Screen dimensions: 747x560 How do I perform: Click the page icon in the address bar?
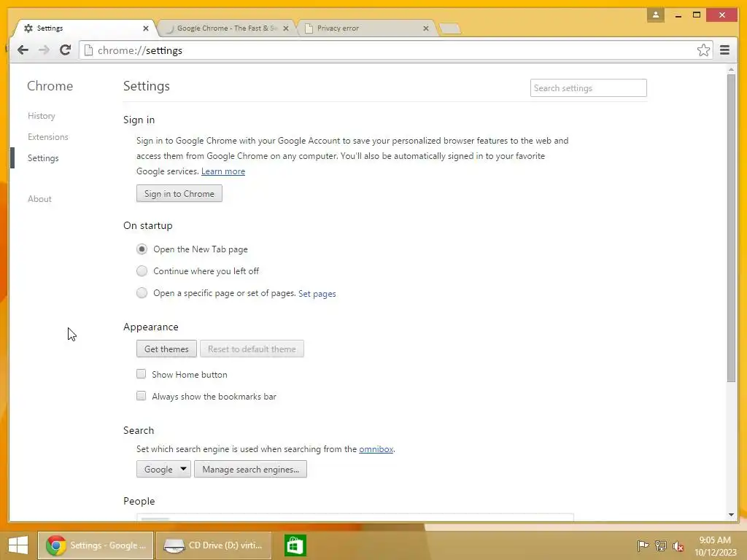(88, 50)
